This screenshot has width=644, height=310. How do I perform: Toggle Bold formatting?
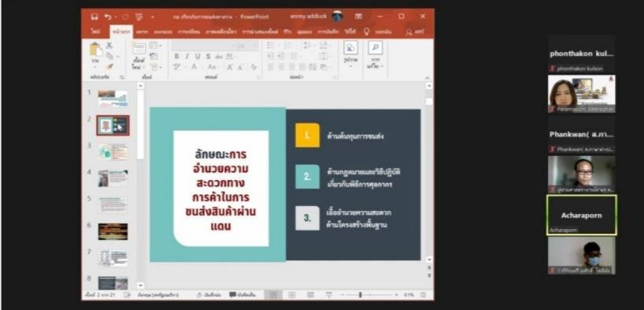177,57
